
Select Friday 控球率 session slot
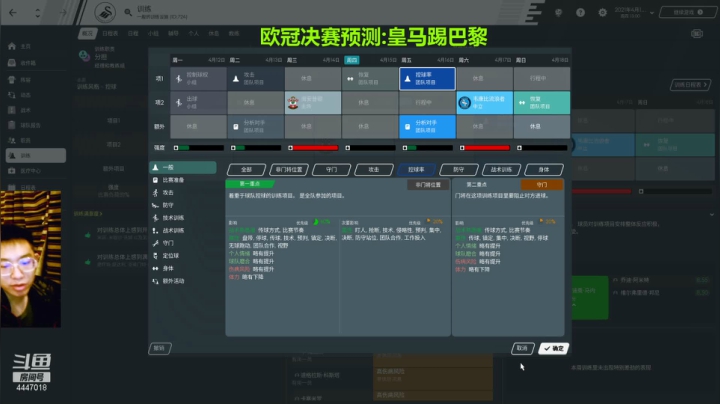428,79
